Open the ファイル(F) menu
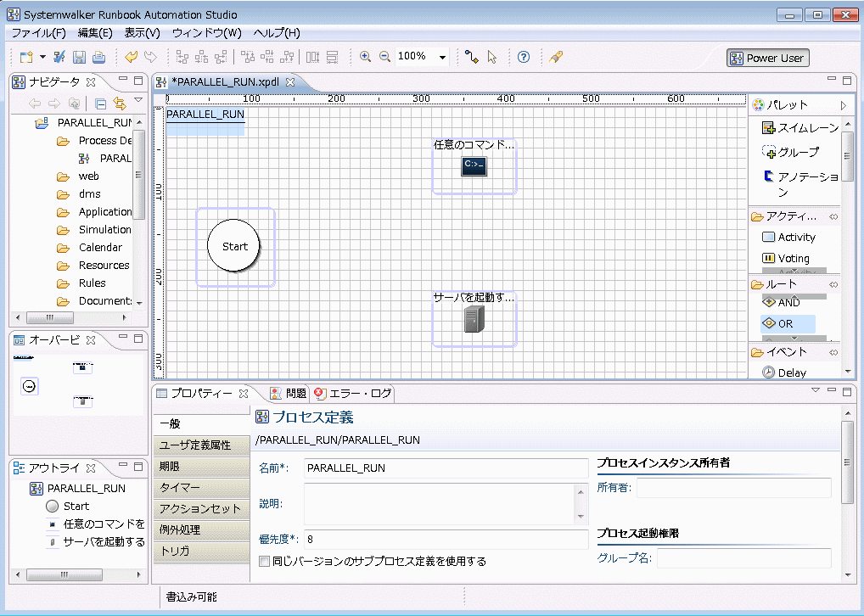Screen dimensions: 864x616 click(38, 33)
